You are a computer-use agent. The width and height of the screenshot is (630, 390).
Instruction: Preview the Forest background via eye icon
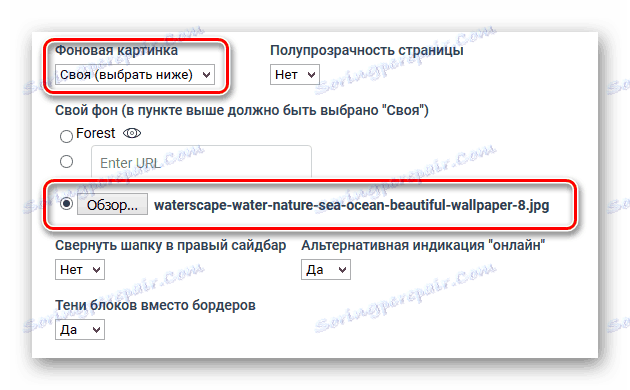coord(132,133)
